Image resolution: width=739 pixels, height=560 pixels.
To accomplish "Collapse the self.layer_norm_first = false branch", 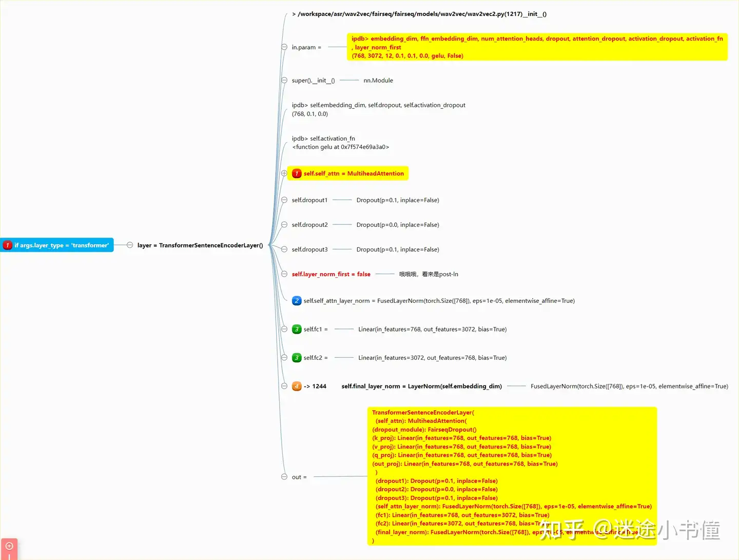I will click(284, 274).
